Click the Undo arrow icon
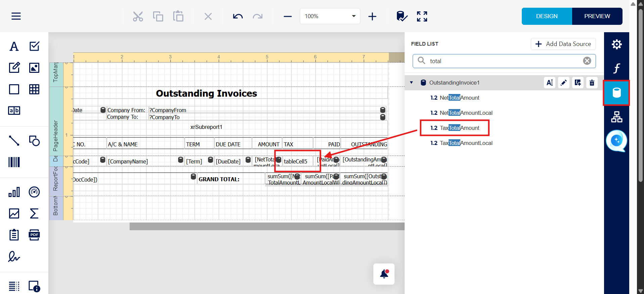The height and width of the screenshot is (294, 644). [238, 16]
